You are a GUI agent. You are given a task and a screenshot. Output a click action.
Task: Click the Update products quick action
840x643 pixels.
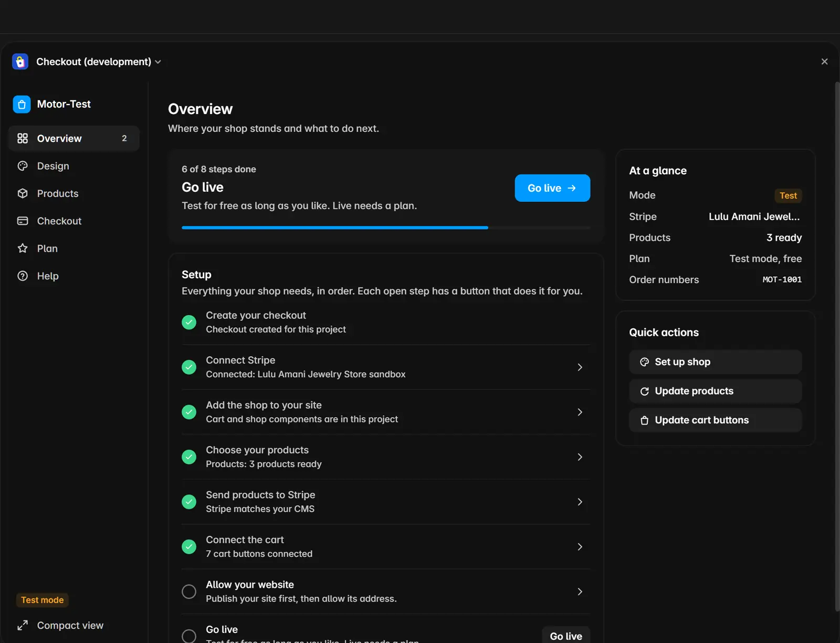click(x=715, y=391)
